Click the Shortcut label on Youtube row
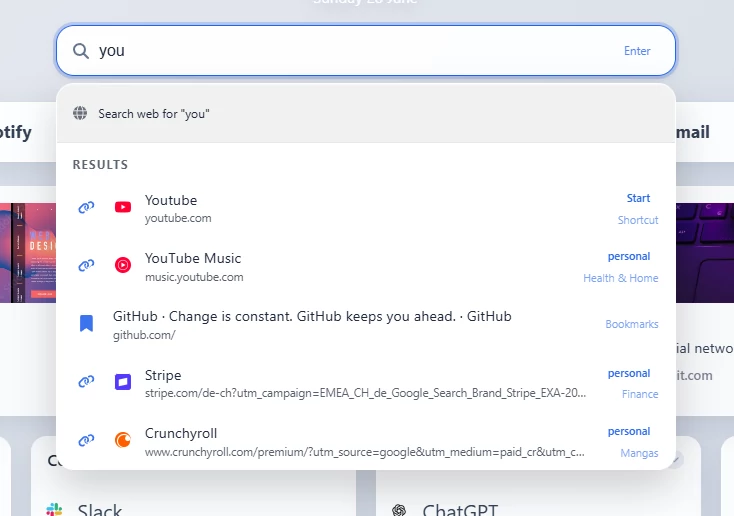The height and width of the screenshot is (516, 734). click(x=638, y=220)
